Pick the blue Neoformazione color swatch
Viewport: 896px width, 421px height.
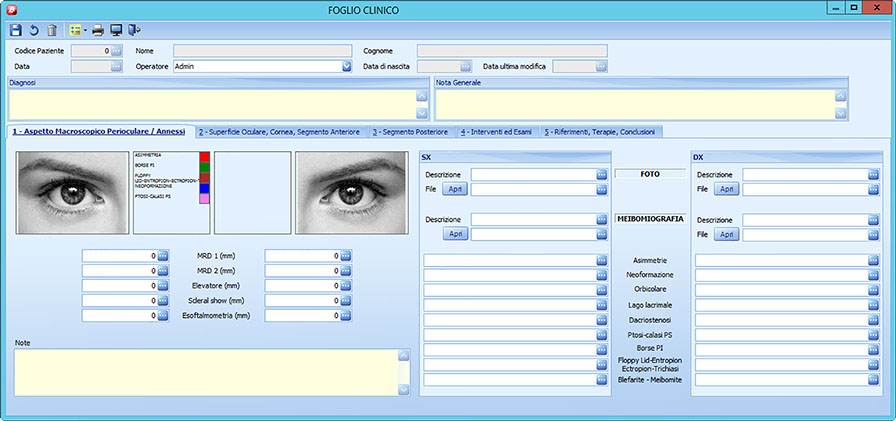pos(204,188)
